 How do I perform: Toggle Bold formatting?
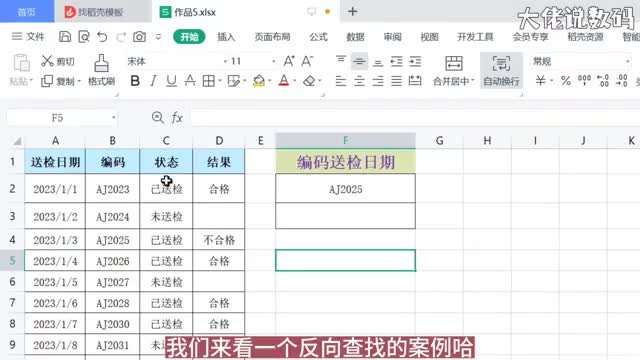(135, 81)
